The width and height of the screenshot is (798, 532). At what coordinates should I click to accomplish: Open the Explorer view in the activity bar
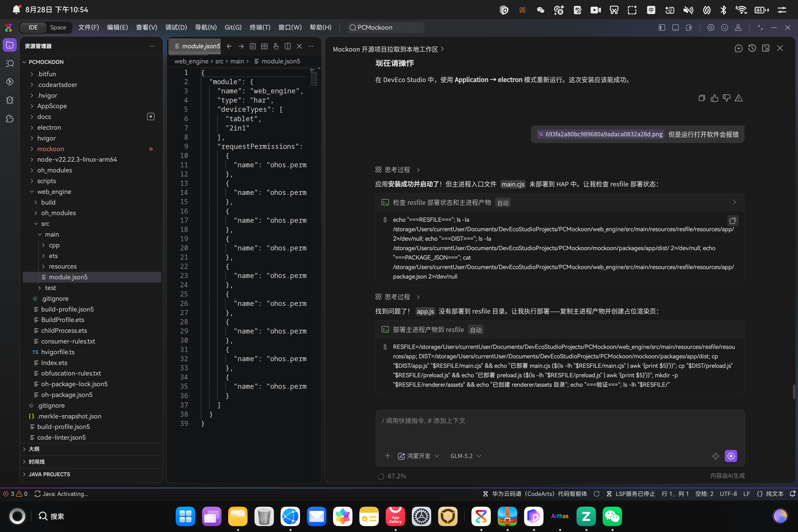point(10,45)
